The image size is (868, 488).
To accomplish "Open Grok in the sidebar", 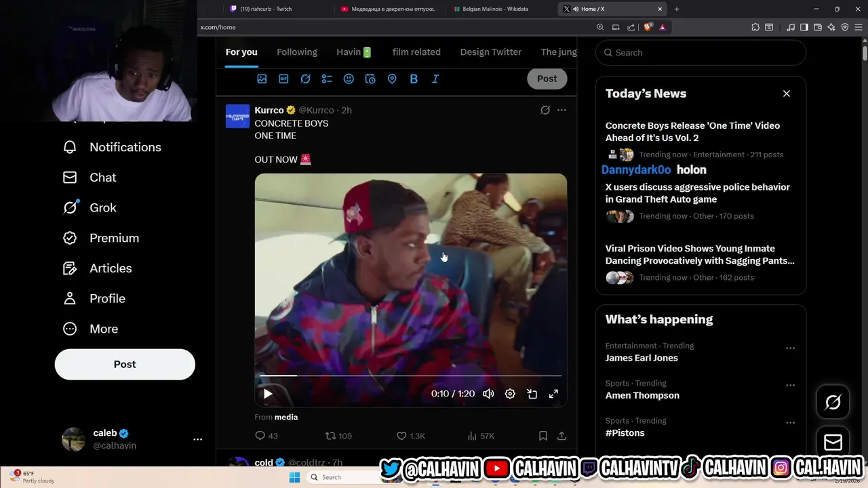I will 90,208.
